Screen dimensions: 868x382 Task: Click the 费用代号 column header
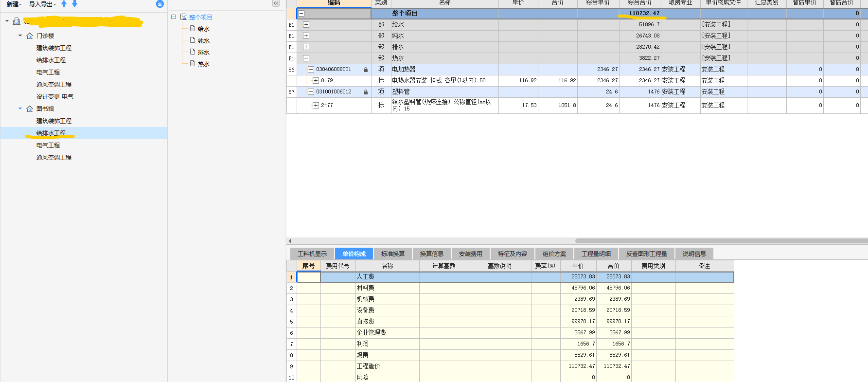[x=338, y=266]
